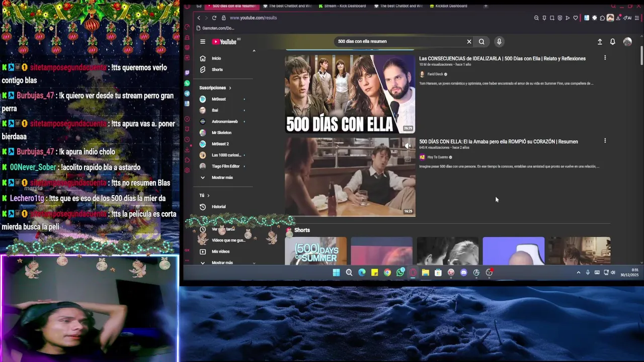Open the 'Las CONSECUENCIAS de IDEALIZARLA' video title
644x362 pixels.
pyautogui.click(x=502, y=59)
